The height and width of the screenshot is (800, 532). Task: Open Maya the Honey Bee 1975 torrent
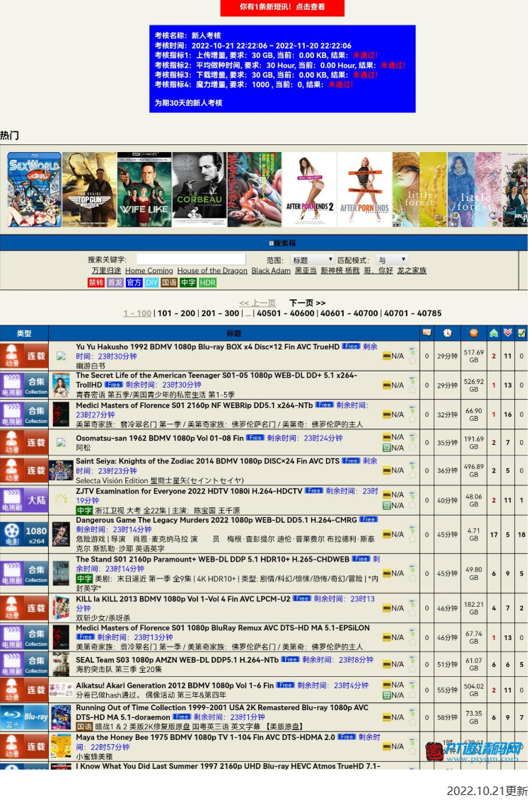click(x=206, y=737)
